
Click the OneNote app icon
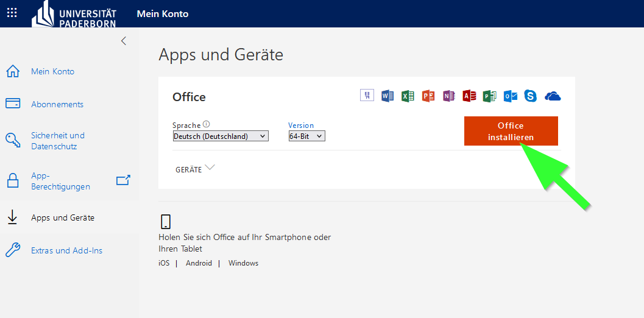449,96
